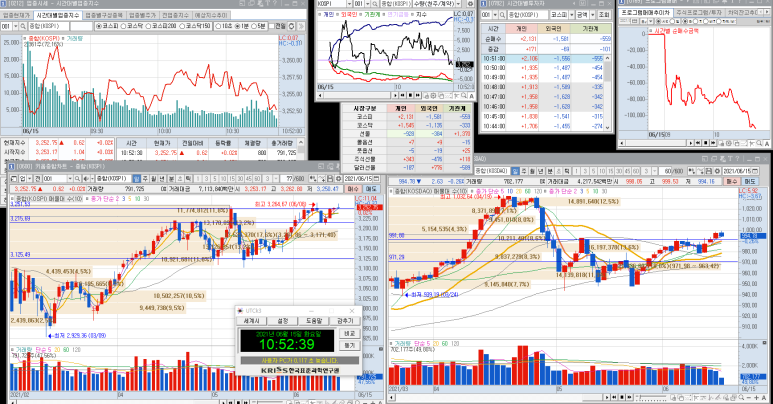Toggle the 전일 checkbox

(272, 26)
